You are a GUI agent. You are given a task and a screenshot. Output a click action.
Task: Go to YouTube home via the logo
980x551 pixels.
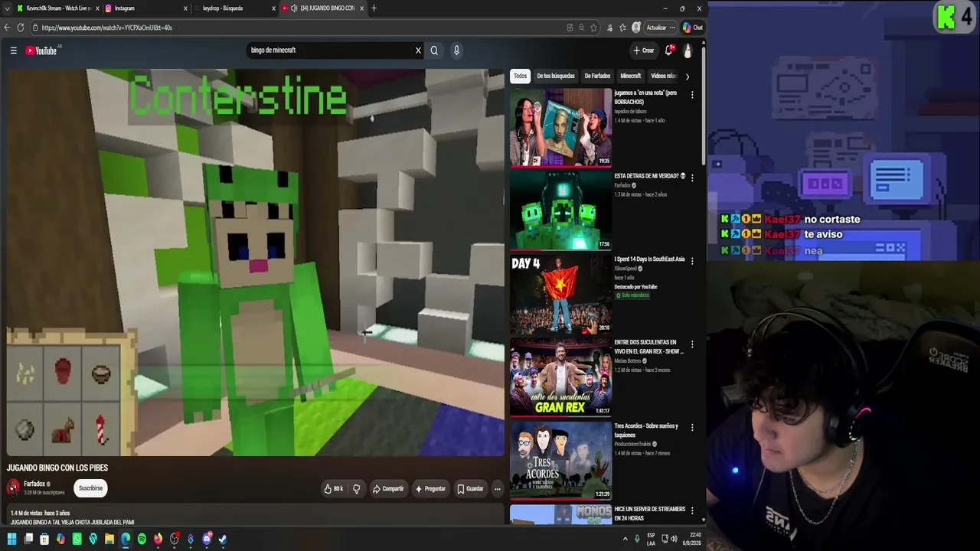42,51
